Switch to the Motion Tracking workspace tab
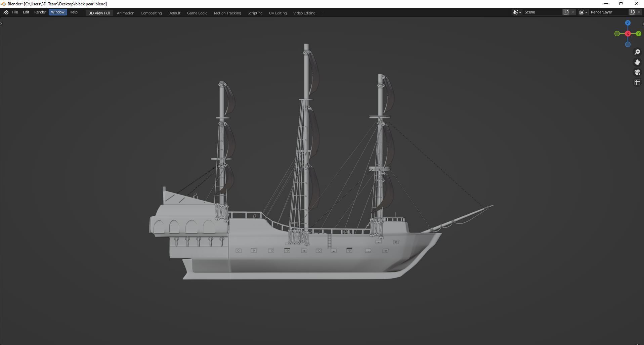Image resolution: width=644 pixels, height=345 pixels. click(227, 13)
